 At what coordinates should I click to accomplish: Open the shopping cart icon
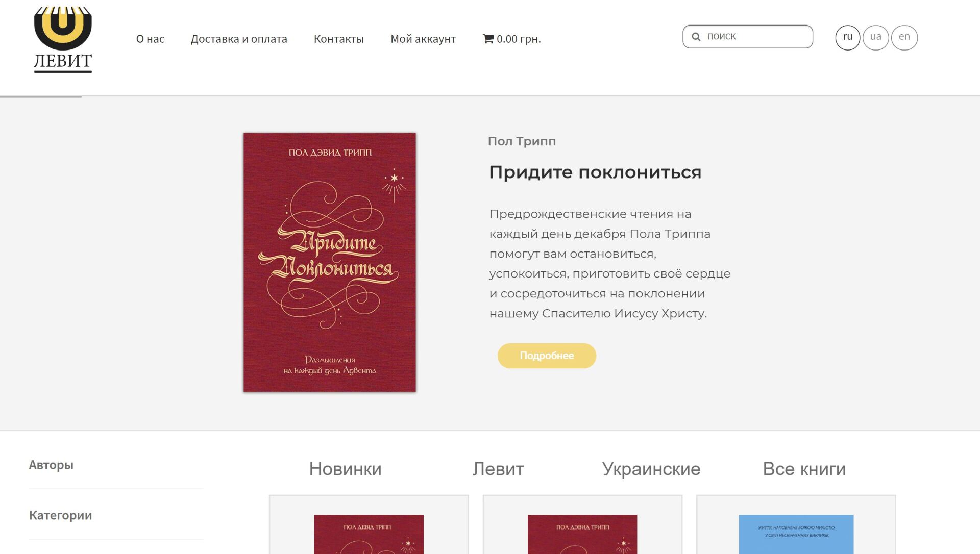(x=488, y=39)
